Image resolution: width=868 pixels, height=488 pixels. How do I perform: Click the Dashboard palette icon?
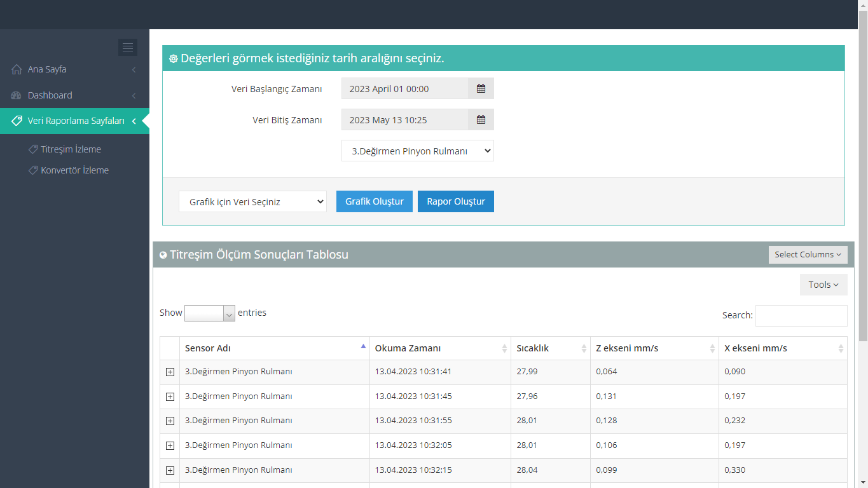(17, 95)
